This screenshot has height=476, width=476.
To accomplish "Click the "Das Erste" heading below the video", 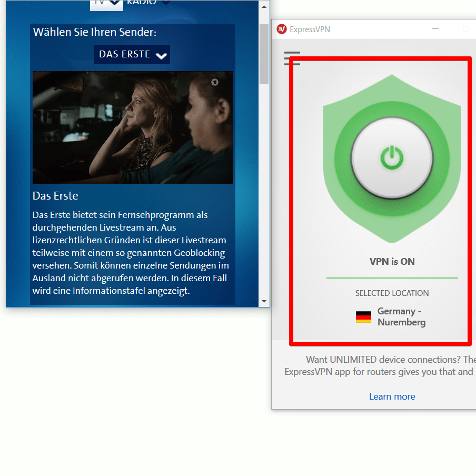I will pyautogui.click(x=55, y=196).
